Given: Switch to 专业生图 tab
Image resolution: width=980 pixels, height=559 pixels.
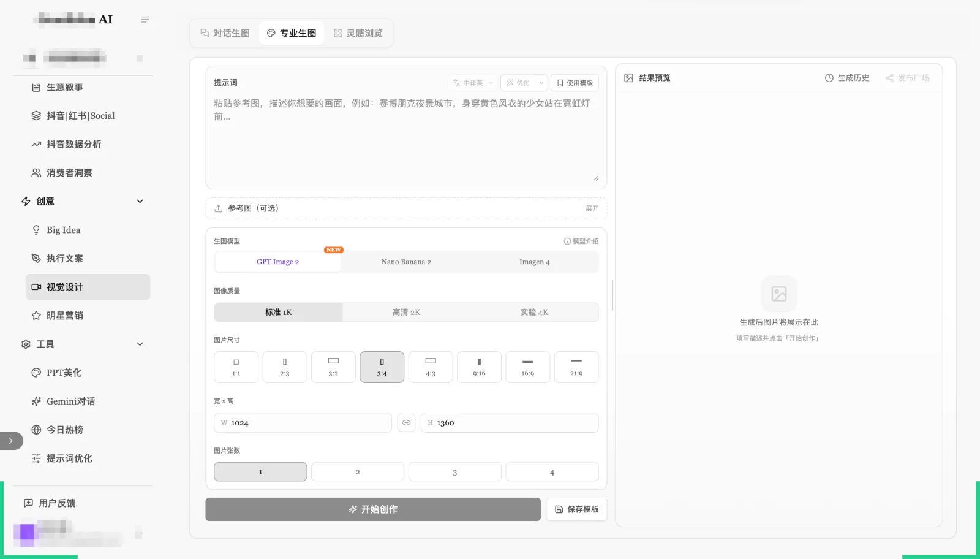Looking at the screenshot, I should click(292, 33).
